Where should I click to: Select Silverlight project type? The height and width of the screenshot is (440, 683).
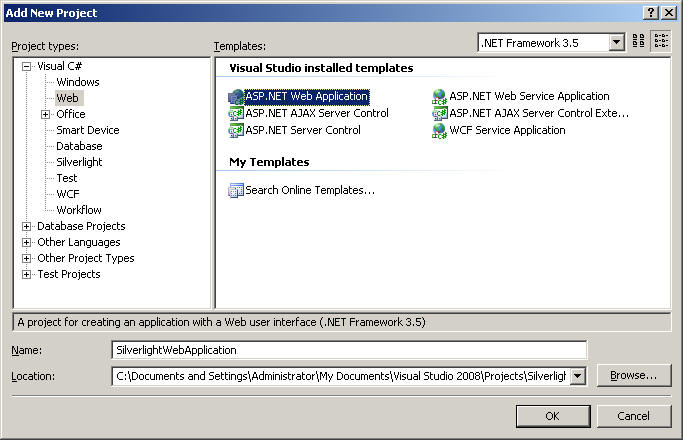[79, 162]
